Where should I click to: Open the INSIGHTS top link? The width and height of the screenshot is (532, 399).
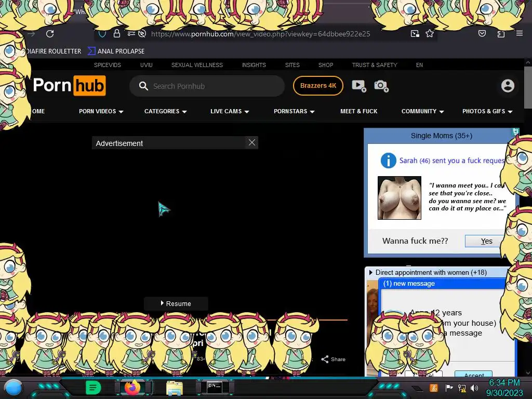(254, 65)
